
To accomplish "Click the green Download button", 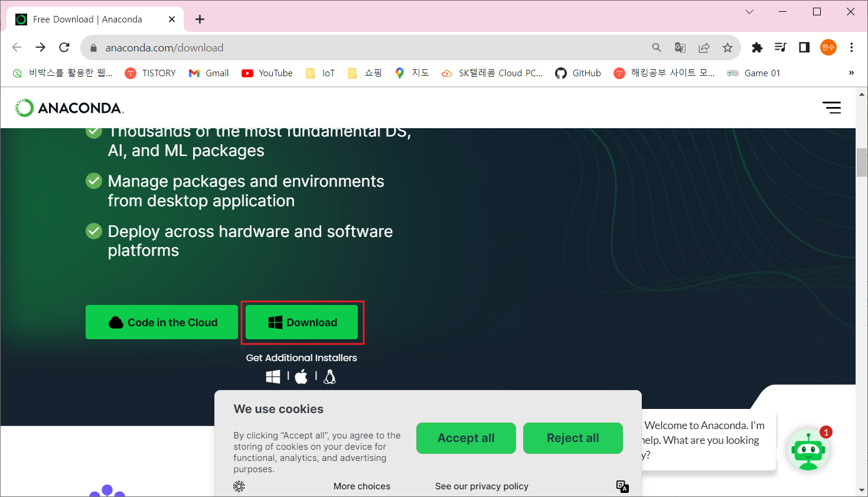I will tap(302, 322).
